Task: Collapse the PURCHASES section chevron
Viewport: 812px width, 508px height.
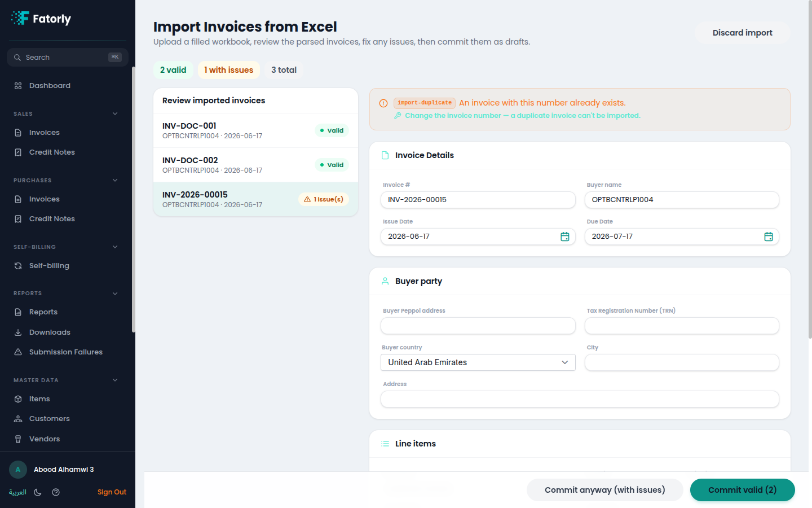Action: click(x=115, y=180)
